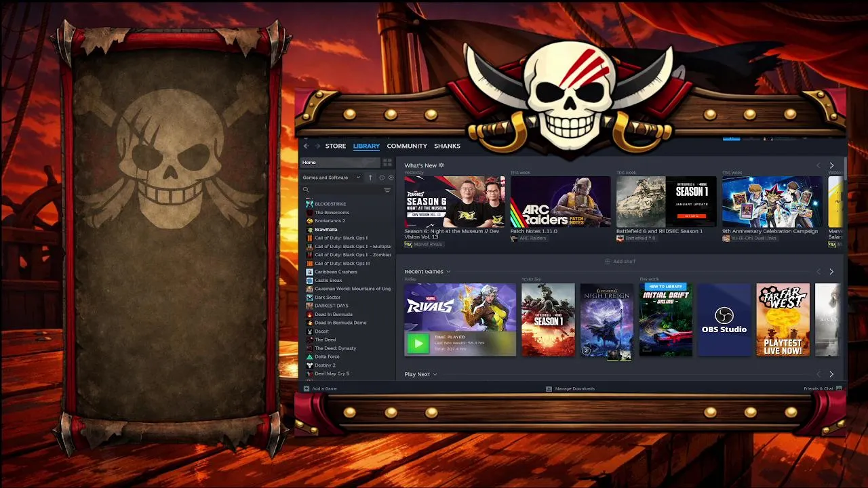This screenshot has height=488, width=868.
Task: Open the collections grid view icon
Action: coord(387,163)
